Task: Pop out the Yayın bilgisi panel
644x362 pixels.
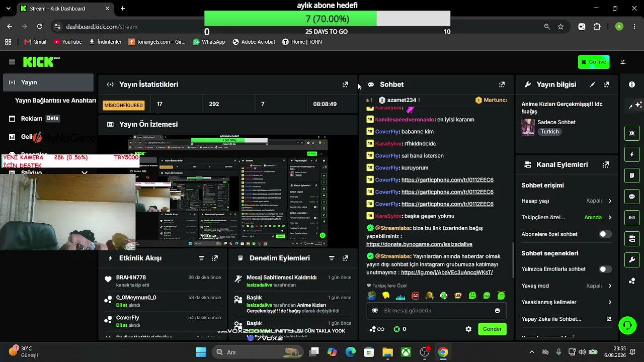Action: coord(606,84)
